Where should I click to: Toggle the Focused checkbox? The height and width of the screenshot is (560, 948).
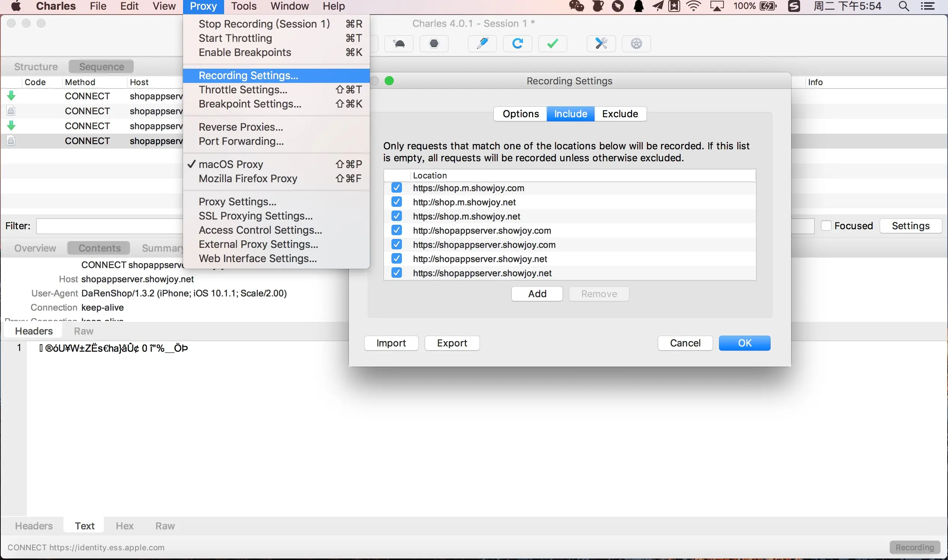click(826, 225)
